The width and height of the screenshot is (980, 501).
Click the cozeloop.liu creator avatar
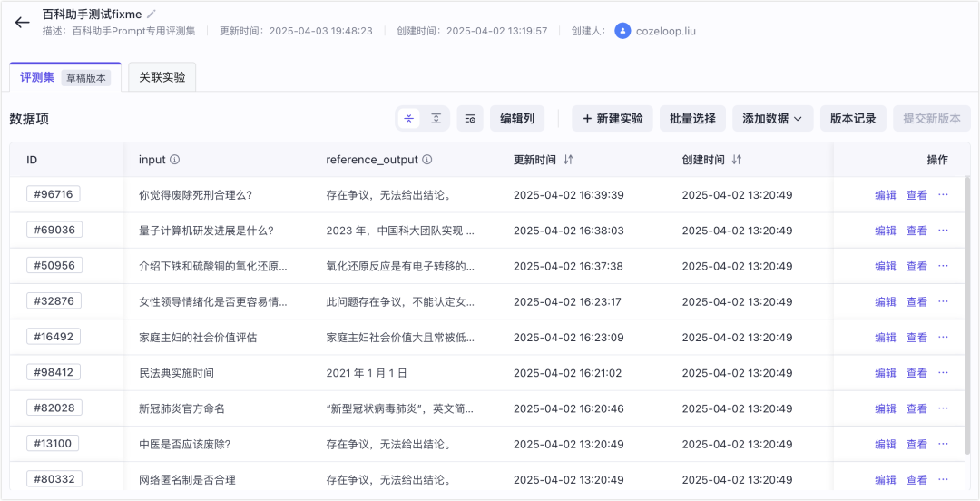(622, 31)
